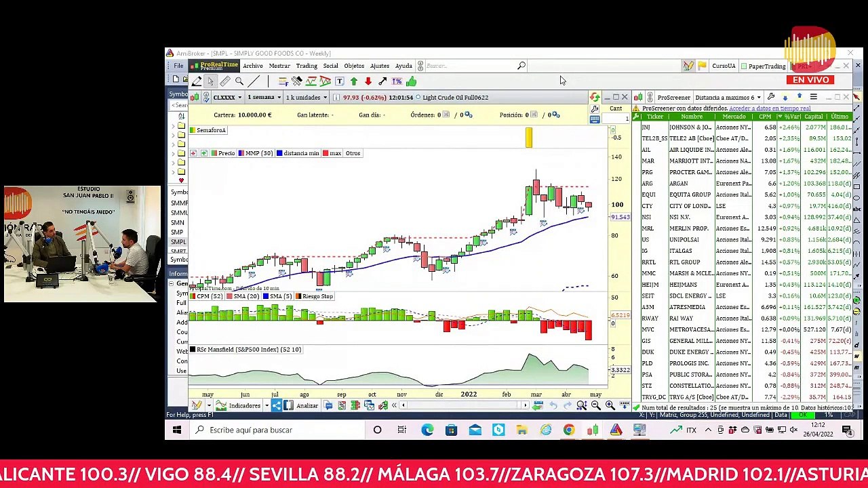Open Microsoft Edge from taskbar
This screenshot has height=488, width=868.
click(427, 430)
